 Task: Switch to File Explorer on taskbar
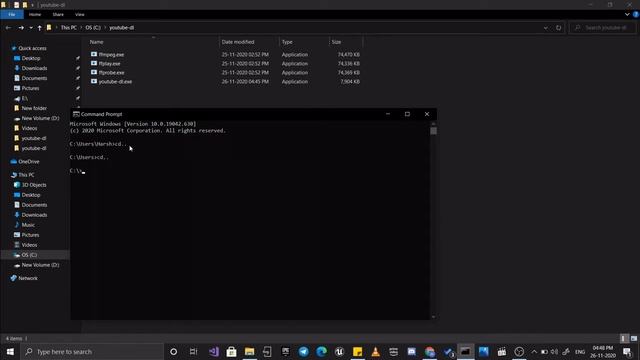[x=249, y=351]
